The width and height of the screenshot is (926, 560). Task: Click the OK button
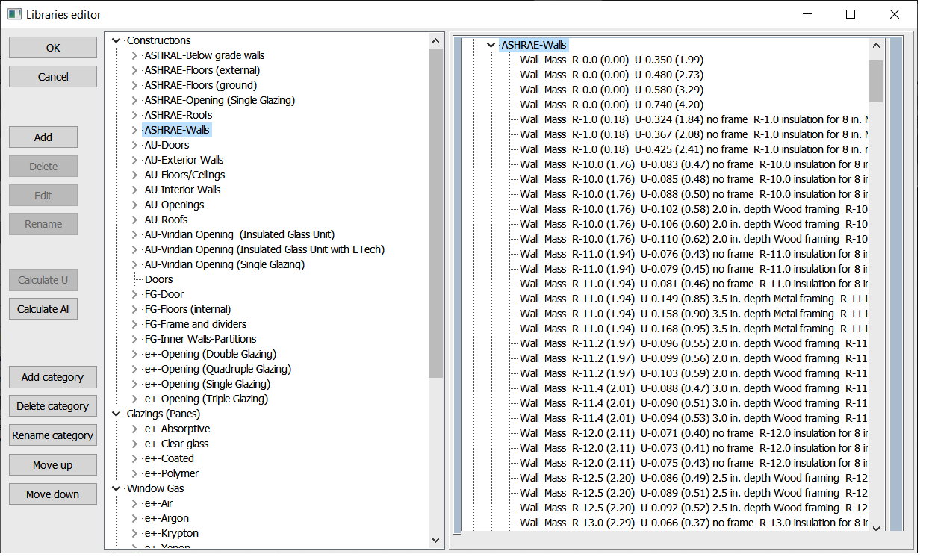[x=53, y=48]
